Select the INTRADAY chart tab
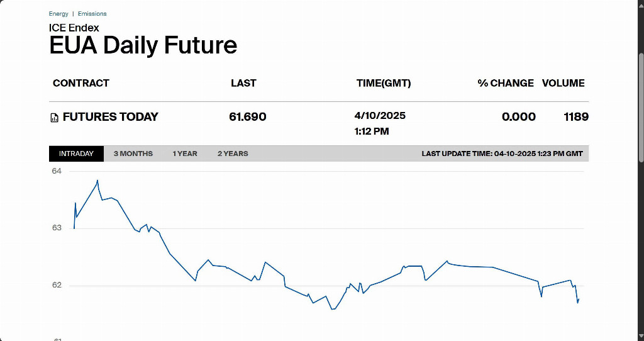644x341 pixels. (x=76, y=154)
